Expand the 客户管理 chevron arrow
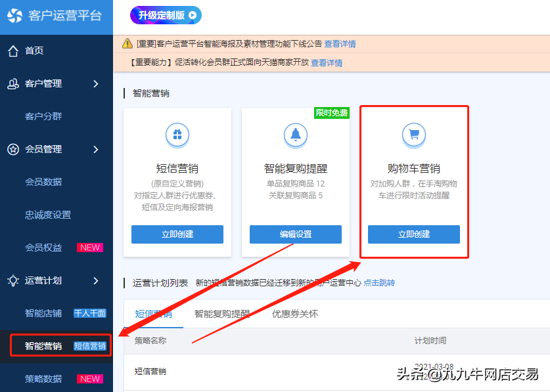 coord(96,84)
